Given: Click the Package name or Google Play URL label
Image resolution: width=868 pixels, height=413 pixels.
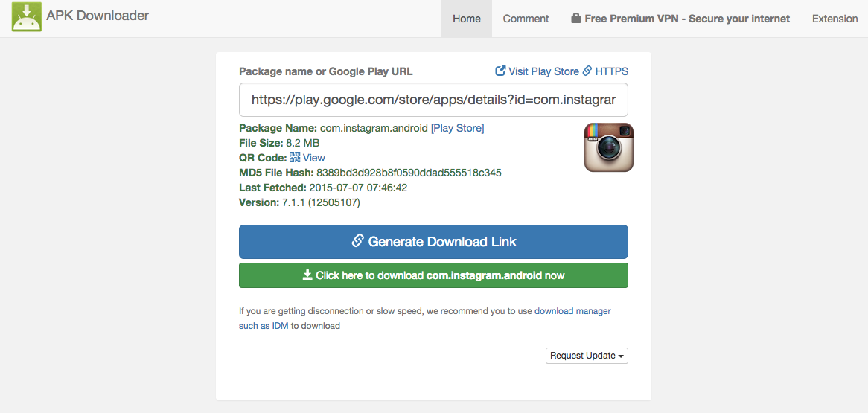Looking at the screenshot, I should [x=326, y=71].
